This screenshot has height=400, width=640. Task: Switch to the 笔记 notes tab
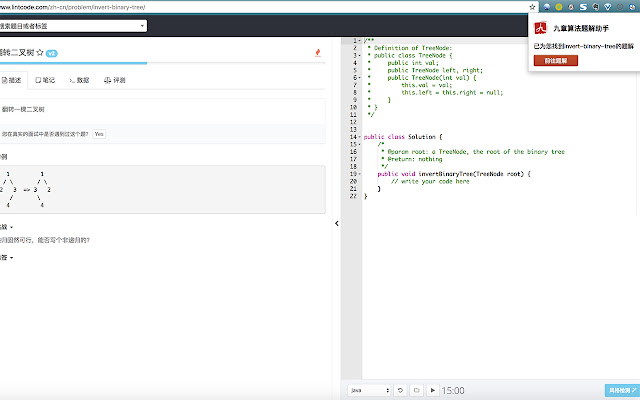45,79
